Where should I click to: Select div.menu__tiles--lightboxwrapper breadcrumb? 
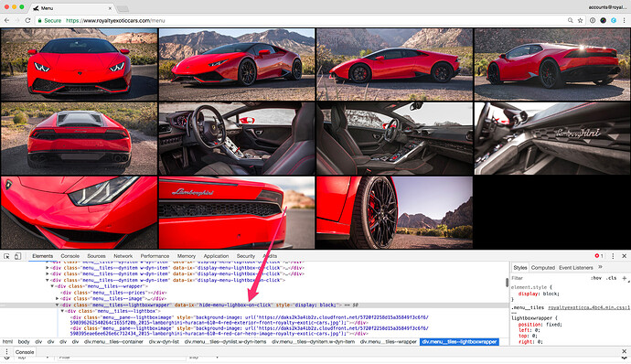pyautogui.click(x=459, y=342)
